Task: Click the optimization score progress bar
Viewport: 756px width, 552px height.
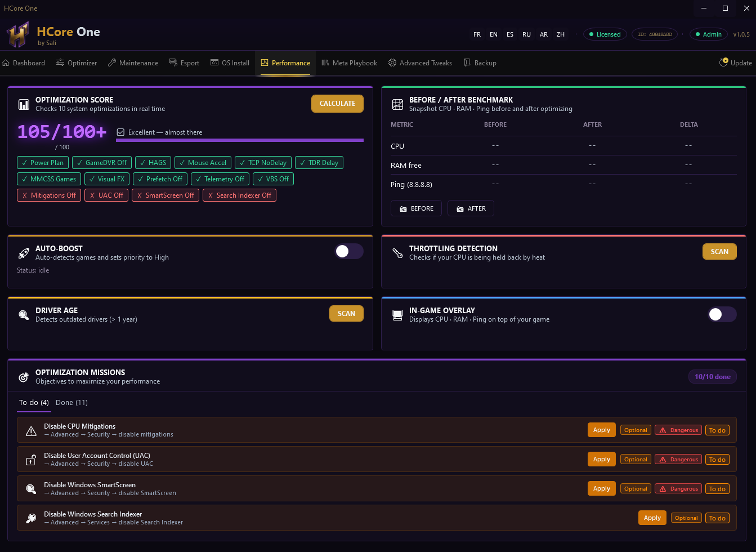Action: [x=240, y=140]
